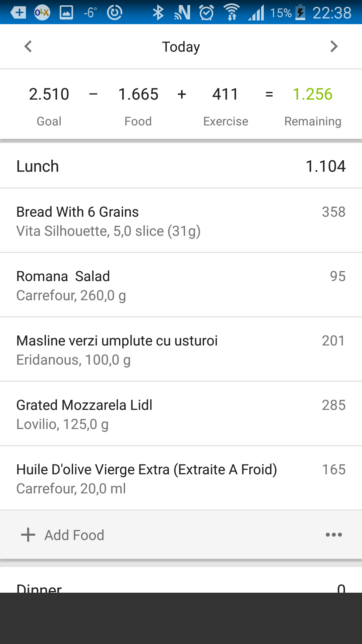The image size is (362, 644).
Task: Select Masline verzi umplute cu usturoi entry
Action: (x=181, y=350)
